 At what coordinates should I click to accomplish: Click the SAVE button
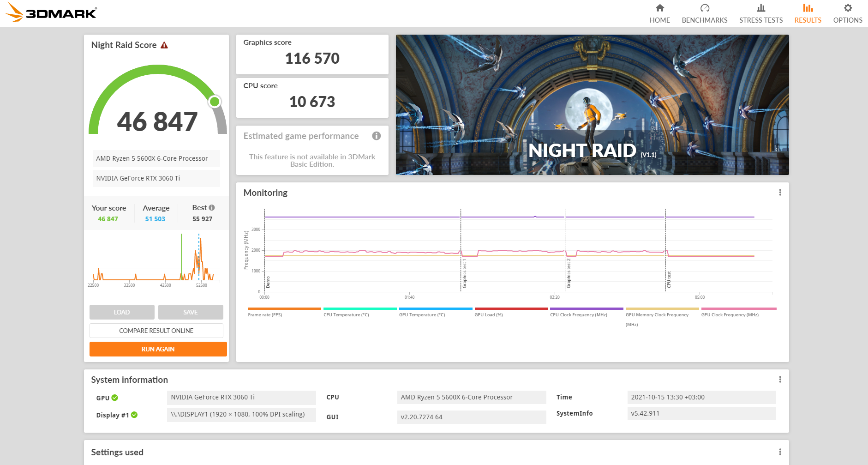pos(191,312)
